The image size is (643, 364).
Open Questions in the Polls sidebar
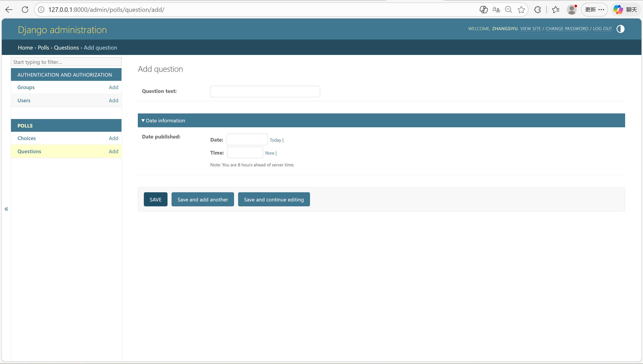coord(29,151)
